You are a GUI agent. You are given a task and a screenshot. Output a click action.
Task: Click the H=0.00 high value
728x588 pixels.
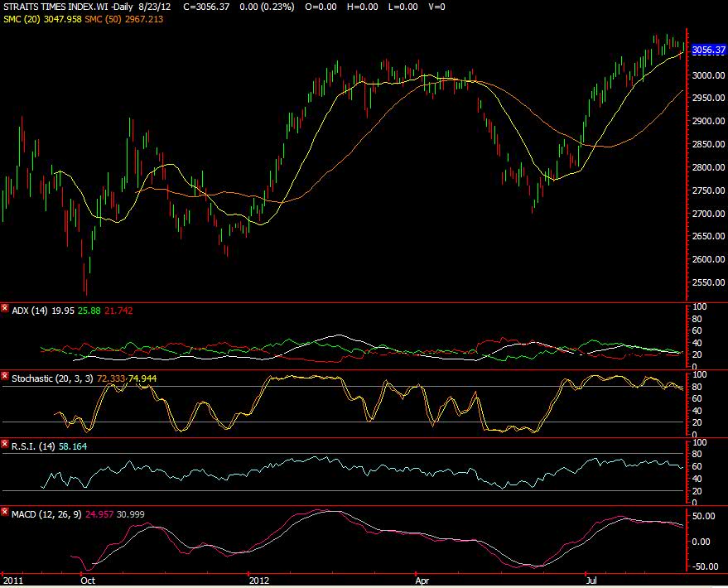click(x=362, y=7)
